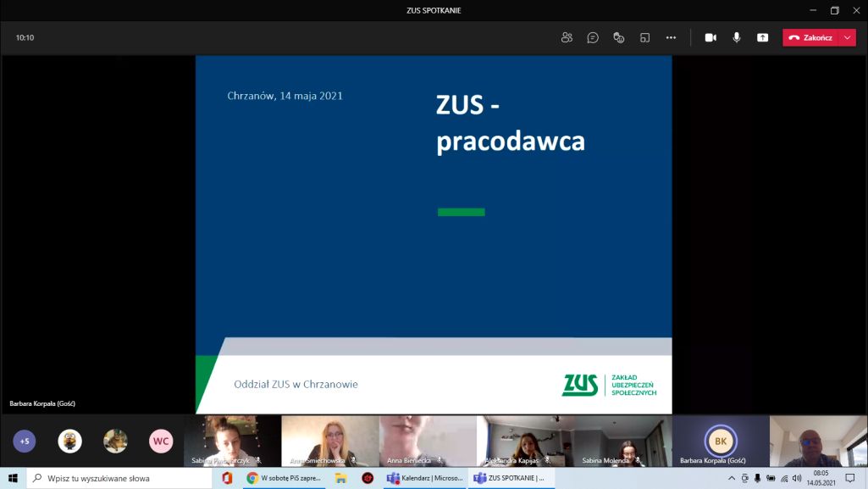Expand the hidden system tray icons
The image size is (868, 489).
732,478
